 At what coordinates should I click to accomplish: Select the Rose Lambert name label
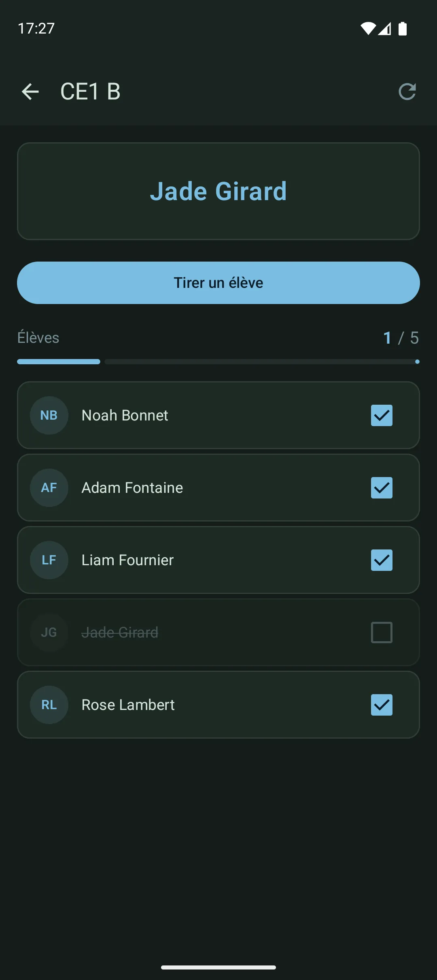pos(128,705)
